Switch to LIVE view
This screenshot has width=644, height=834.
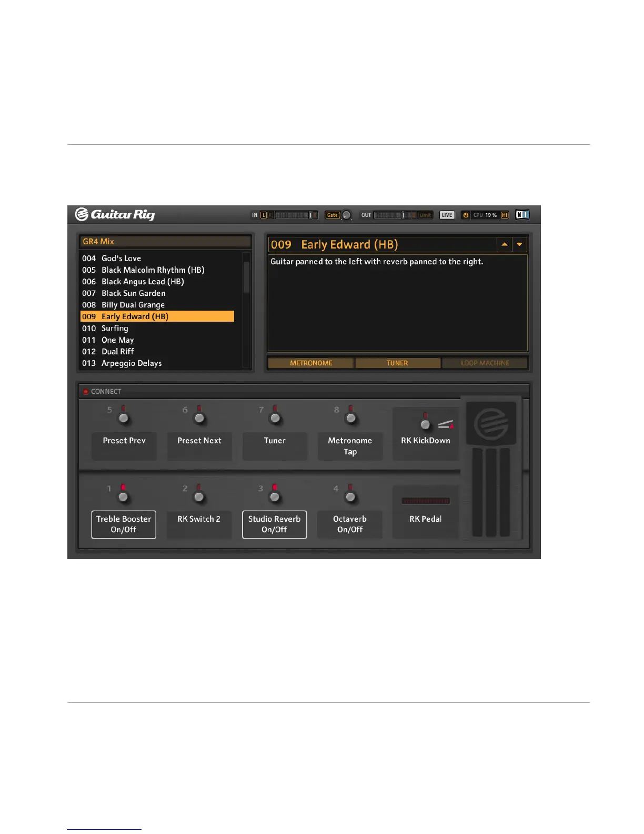(447, 215)
